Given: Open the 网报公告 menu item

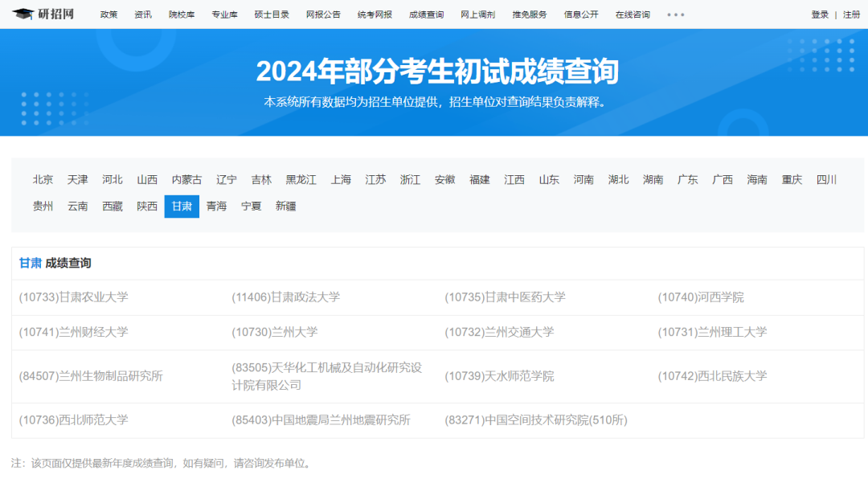Looking at the screenshot, I should pos(323,14).
